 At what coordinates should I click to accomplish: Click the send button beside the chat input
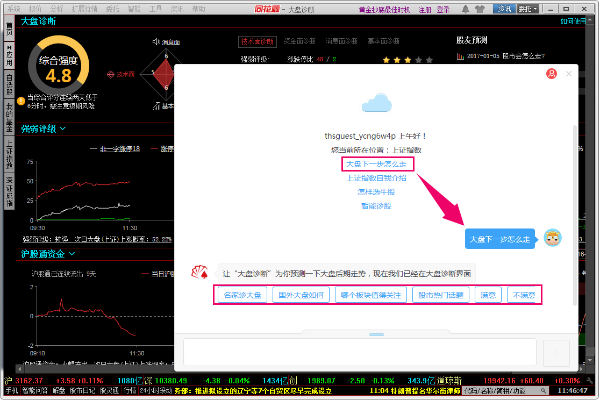point(556,353)
